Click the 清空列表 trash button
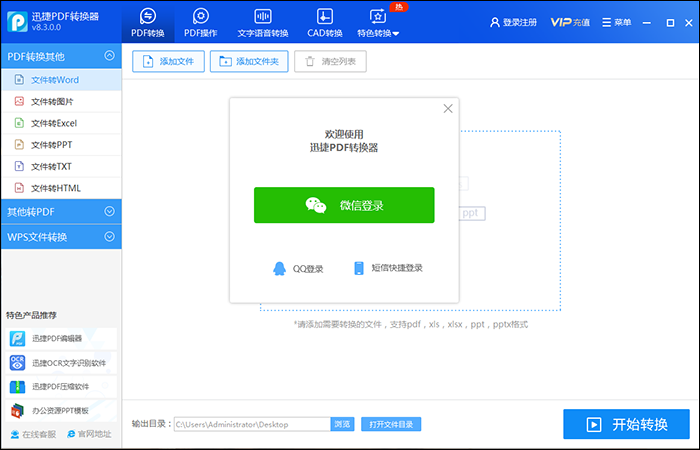700x450 pixels. pos(330,61)
